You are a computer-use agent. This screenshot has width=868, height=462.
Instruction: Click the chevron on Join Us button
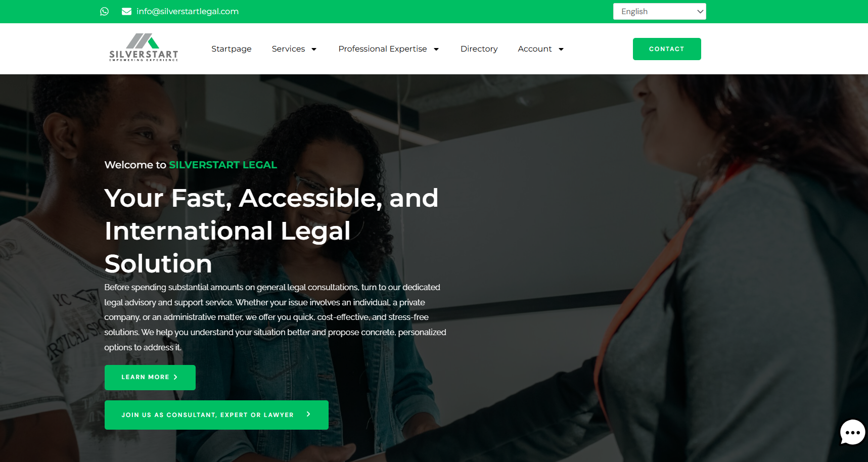pos(308,414)
